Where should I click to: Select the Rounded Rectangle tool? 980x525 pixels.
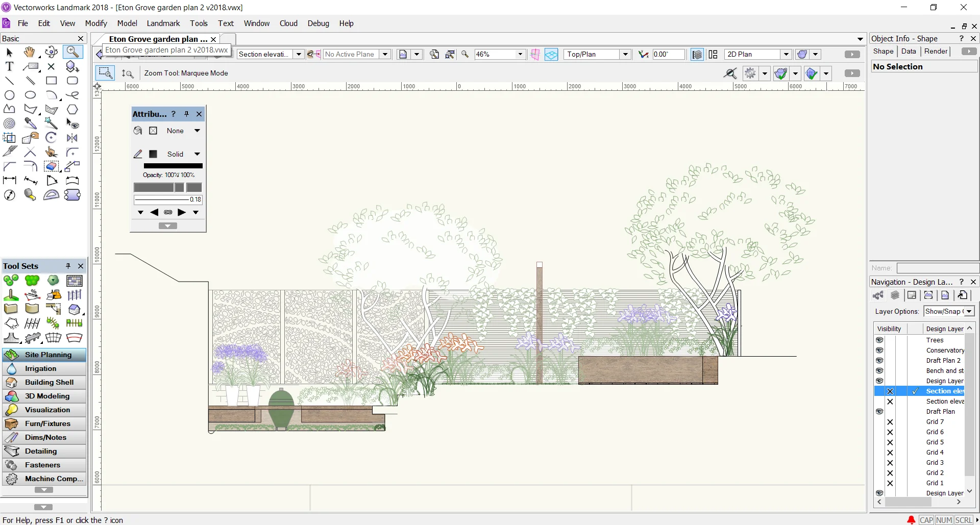(72, 81)
